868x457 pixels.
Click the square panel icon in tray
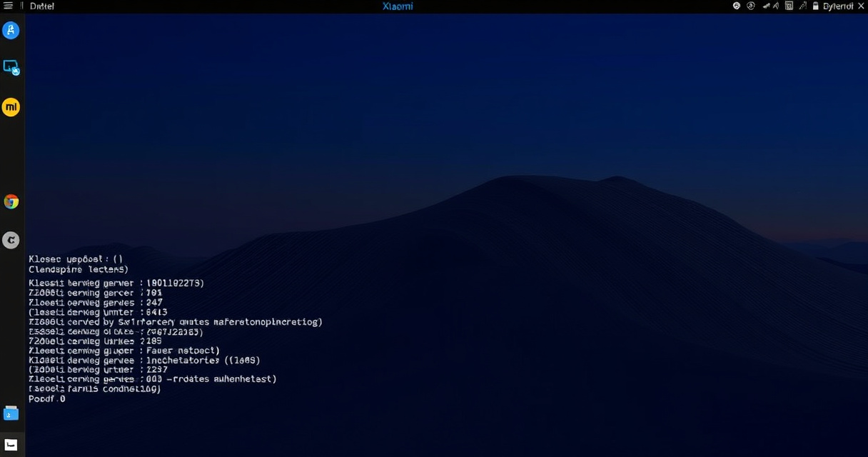[x=789, y=6]
